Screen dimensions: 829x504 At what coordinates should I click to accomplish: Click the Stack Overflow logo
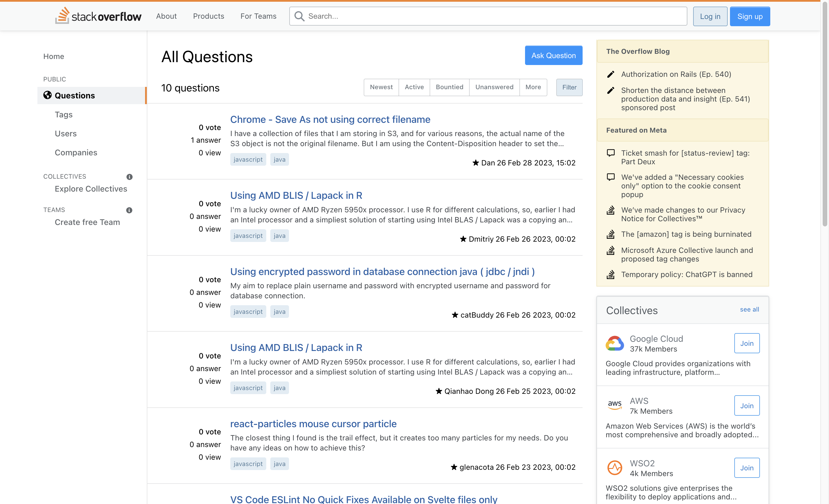pos(98,16)
